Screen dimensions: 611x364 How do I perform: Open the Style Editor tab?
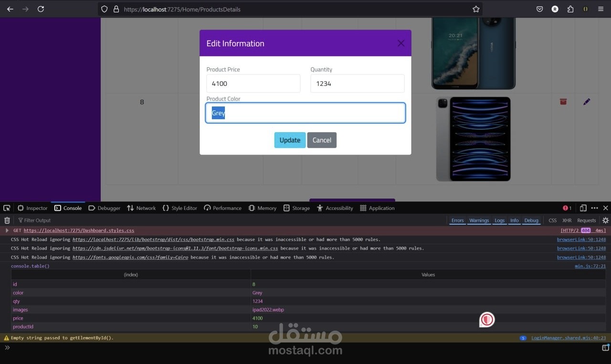179,208
